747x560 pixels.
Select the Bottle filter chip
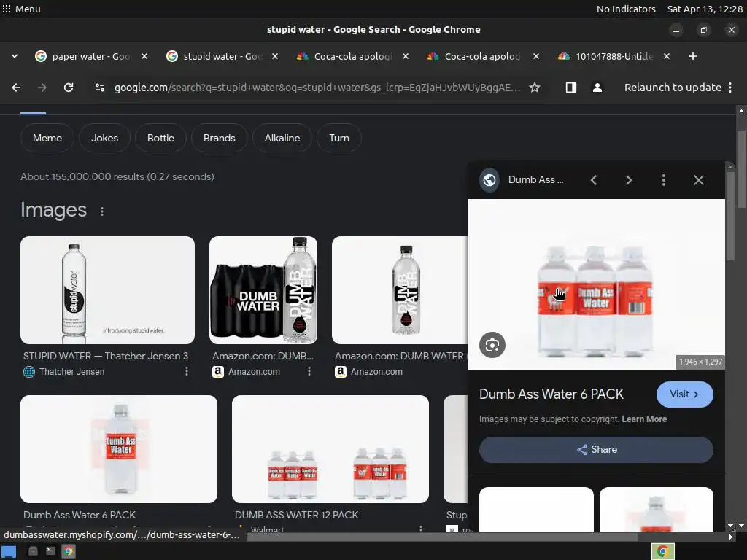point(160,138)
